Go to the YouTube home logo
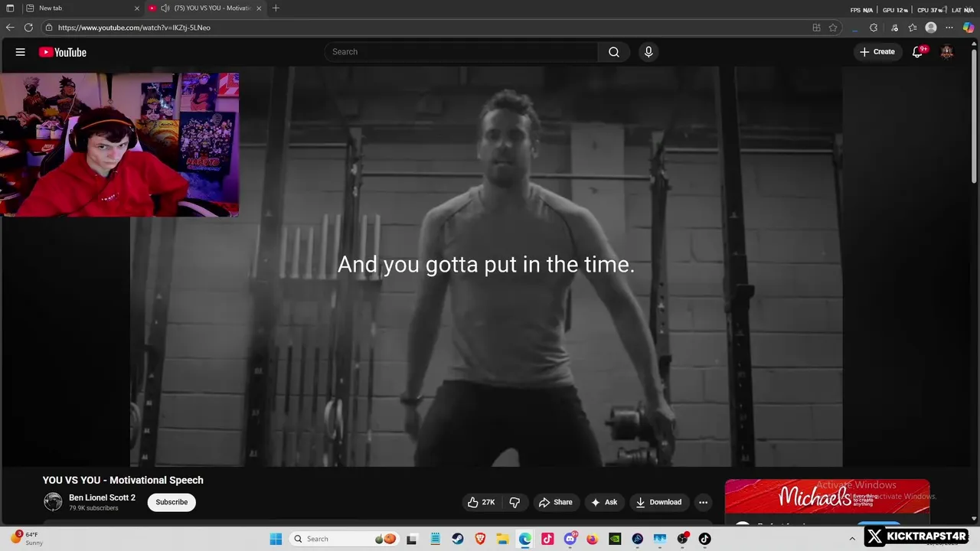Image resolution: width=980 pixels, height=551 pixels. pyautogui.click(x=63, y=52)
